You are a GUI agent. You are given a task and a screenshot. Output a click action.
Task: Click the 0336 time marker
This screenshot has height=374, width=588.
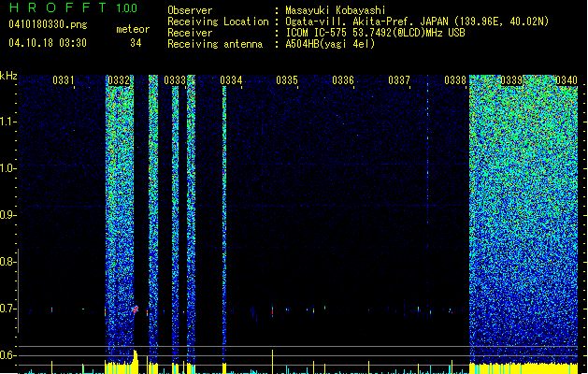pos(343,79)
